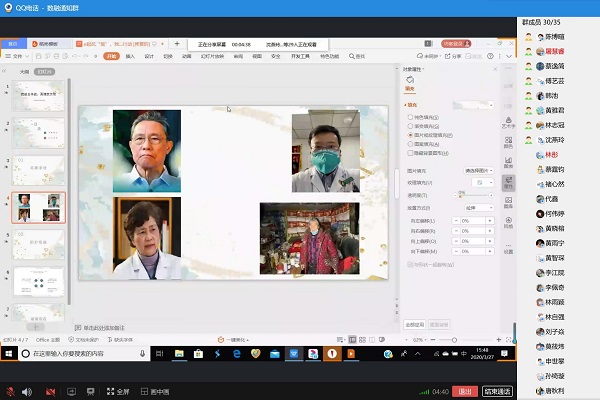Viewport: 600px width, 400px height.
Task: Click the speaker volume icon in call bar
Action: (27, 392)
